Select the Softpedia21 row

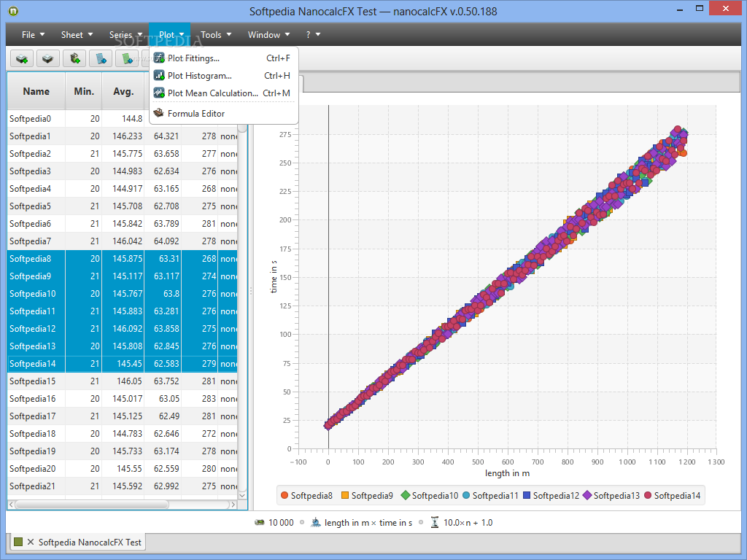tap(123, 486)
